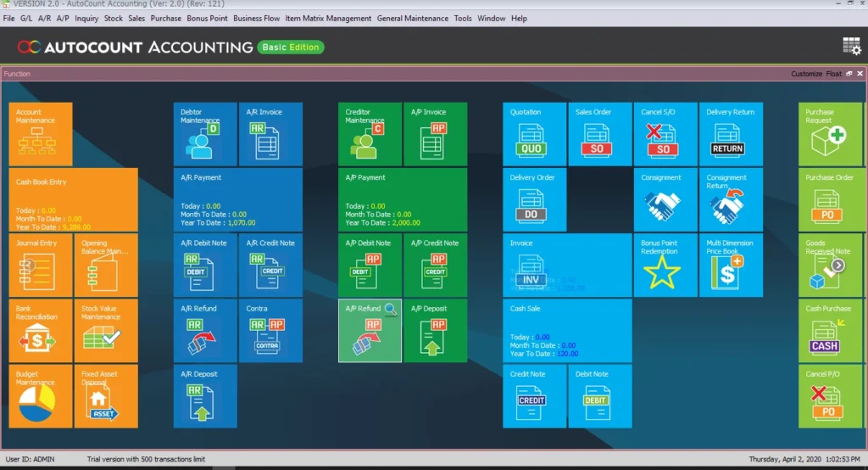Open the G/L menu
The width and height of the screenshot is (868, 470).
pos(26,19)
